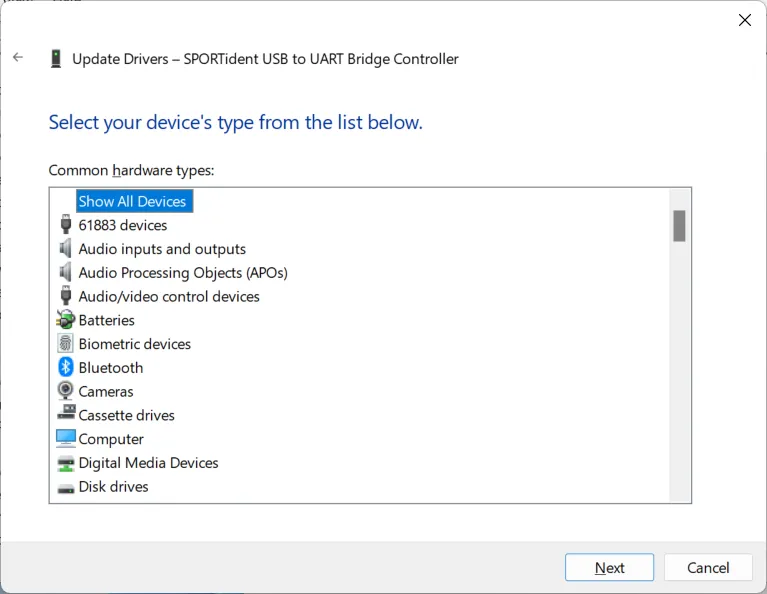Click the Disk drives icon
Image resolution: width=767 pixels, height=594 pixels.
(x=66, y=487)
